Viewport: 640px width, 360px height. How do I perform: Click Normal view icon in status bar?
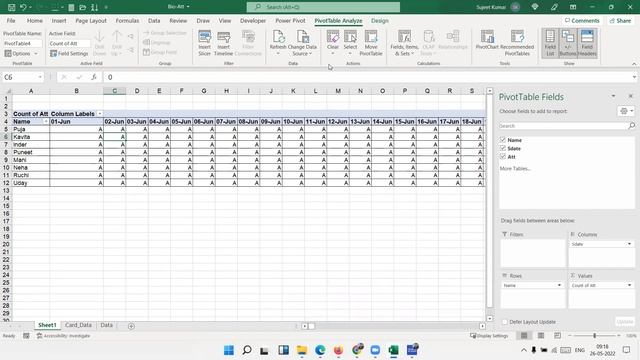pos(524,336)
